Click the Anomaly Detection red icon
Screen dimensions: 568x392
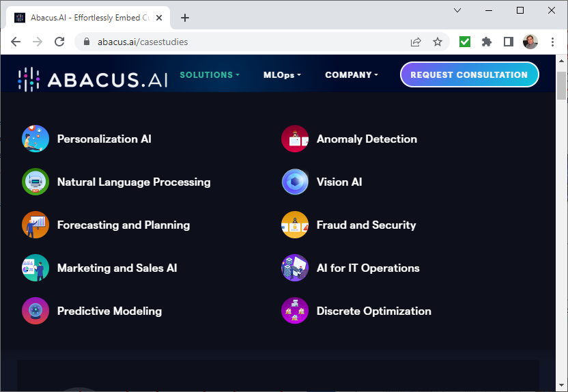(295, 139)
